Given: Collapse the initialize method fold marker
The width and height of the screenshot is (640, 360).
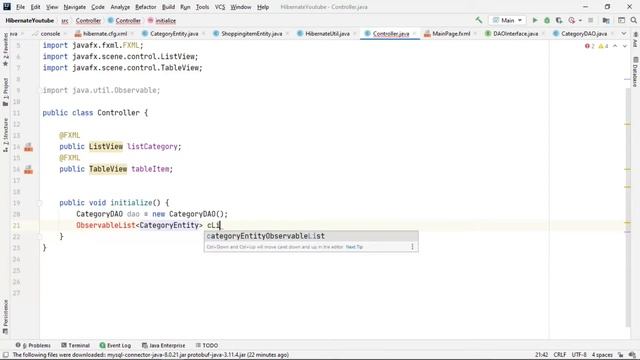Looking at the screenshot, I should pos(40,203).
